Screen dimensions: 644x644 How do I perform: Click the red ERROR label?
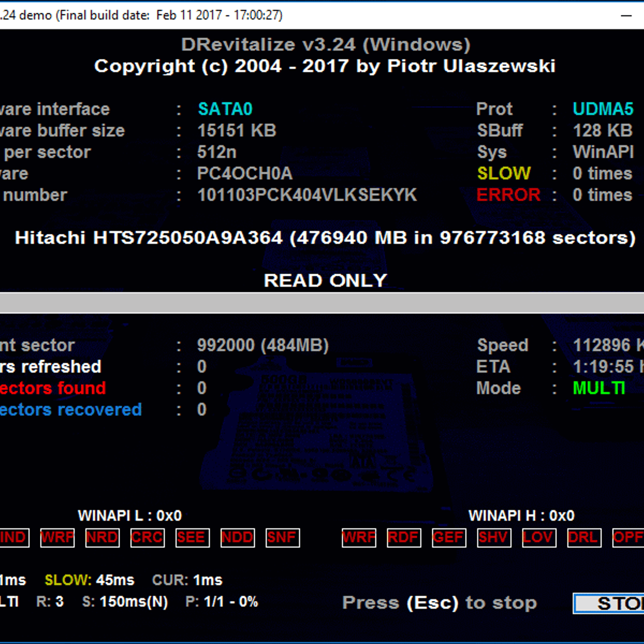pos(509,195)
